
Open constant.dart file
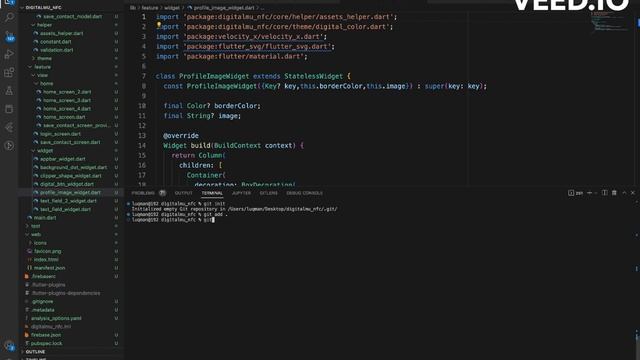(56, 42)
